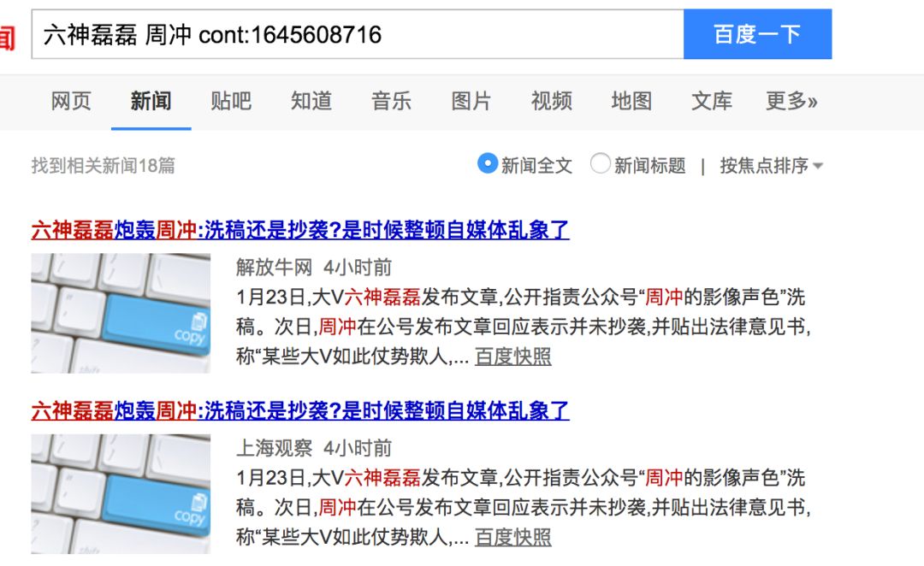Click the 找到相关新闻18篇 count text
The width and height of the screenshot is (924, 566).
[x=104, y=166]
